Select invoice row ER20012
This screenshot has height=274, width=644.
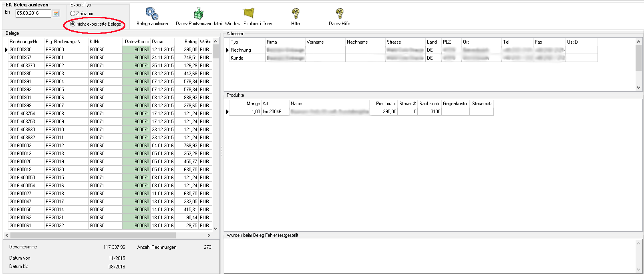pyautogui.click(x=55, y=146)
